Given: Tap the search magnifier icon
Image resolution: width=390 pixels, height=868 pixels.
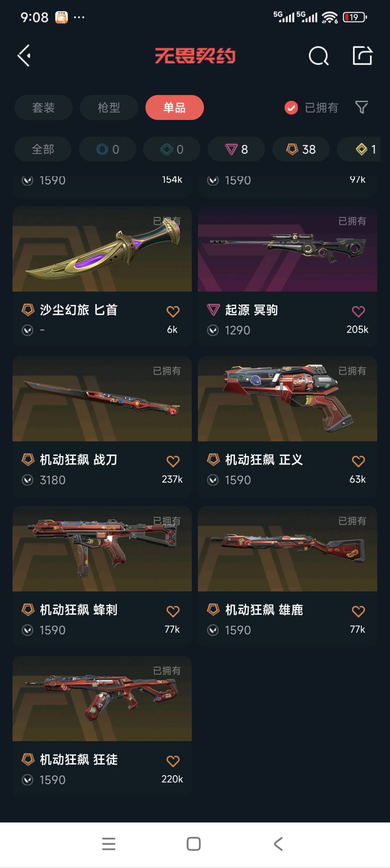Looking at the screenshot, I should [318, 56].
